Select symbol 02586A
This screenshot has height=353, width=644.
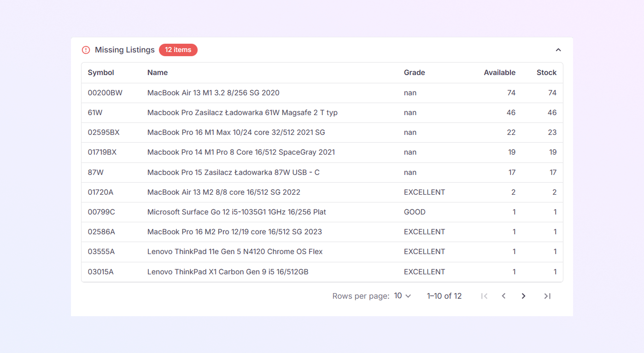coord(101,232)
